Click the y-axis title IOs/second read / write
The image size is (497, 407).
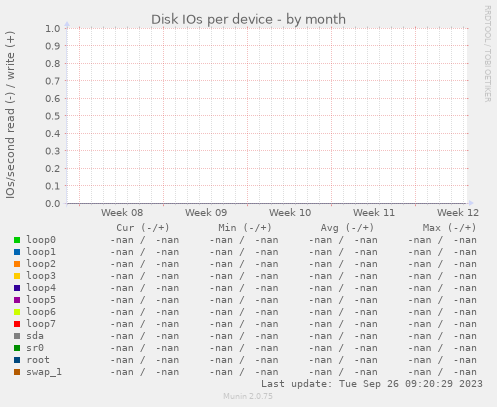(10, 115)
